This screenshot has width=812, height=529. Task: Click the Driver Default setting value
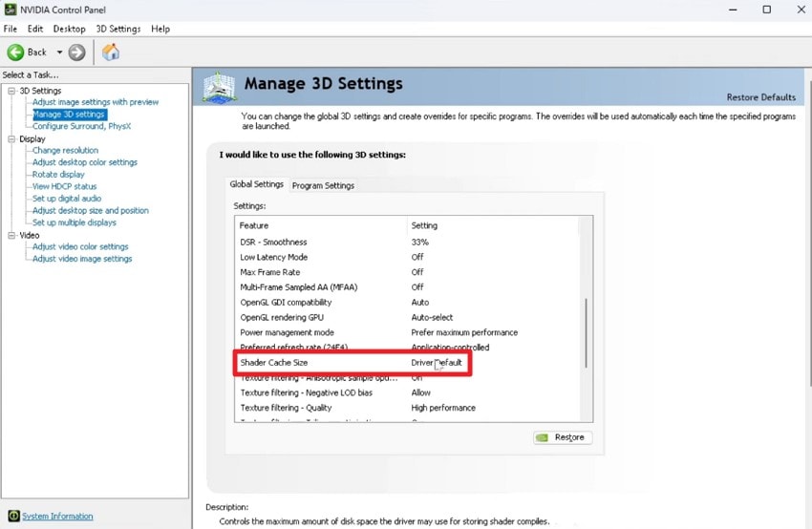tap(436, 362)
